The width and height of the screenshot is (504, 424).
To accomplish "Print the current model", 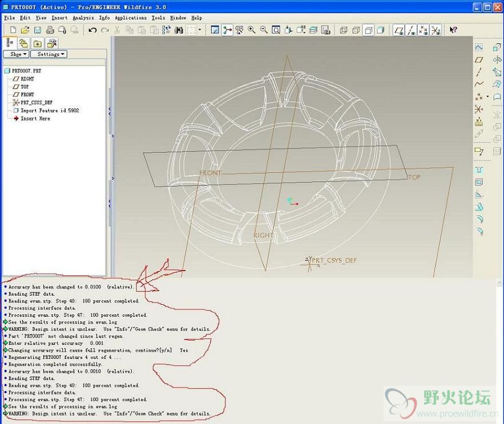I will [x=50, y=30].
